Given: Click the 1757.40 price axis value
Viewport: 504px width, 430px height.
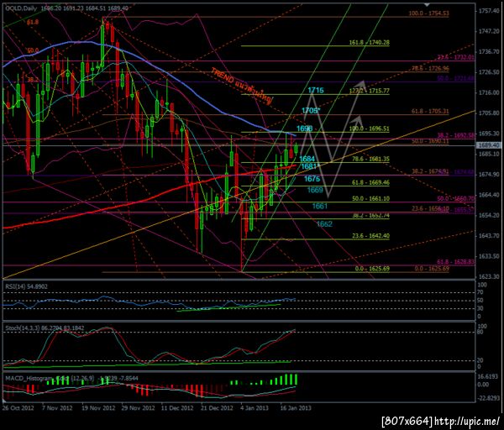Looking at the screenshot, I should click(x=489, y=11).
